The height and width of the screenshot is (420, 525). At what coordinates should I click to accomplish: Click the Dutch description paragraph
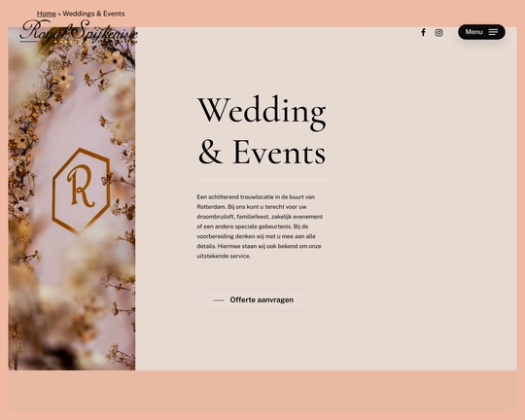(260, 227)
